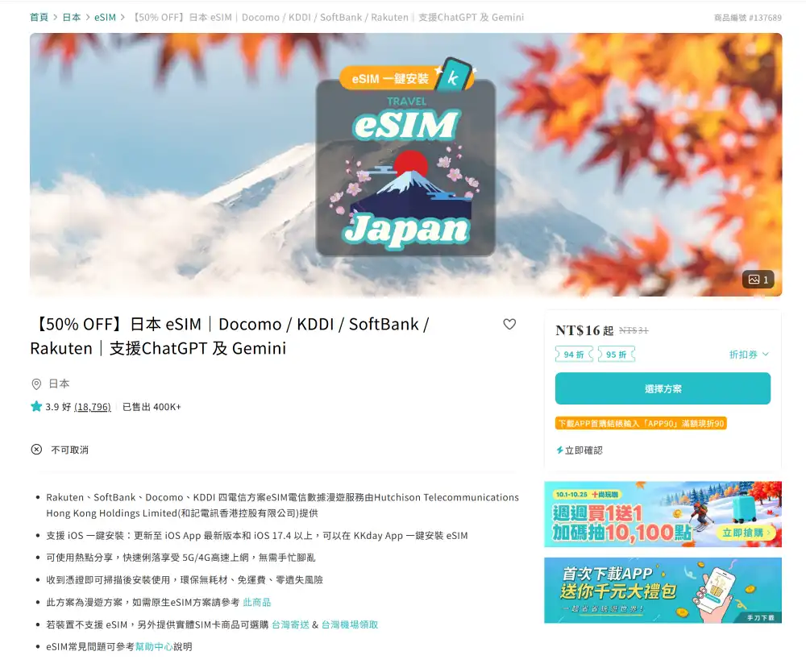Viewport: 806px width, 672px height.
Task: Click the 收到憑證即可掃描 bullet text
Action: pos(185,580)
